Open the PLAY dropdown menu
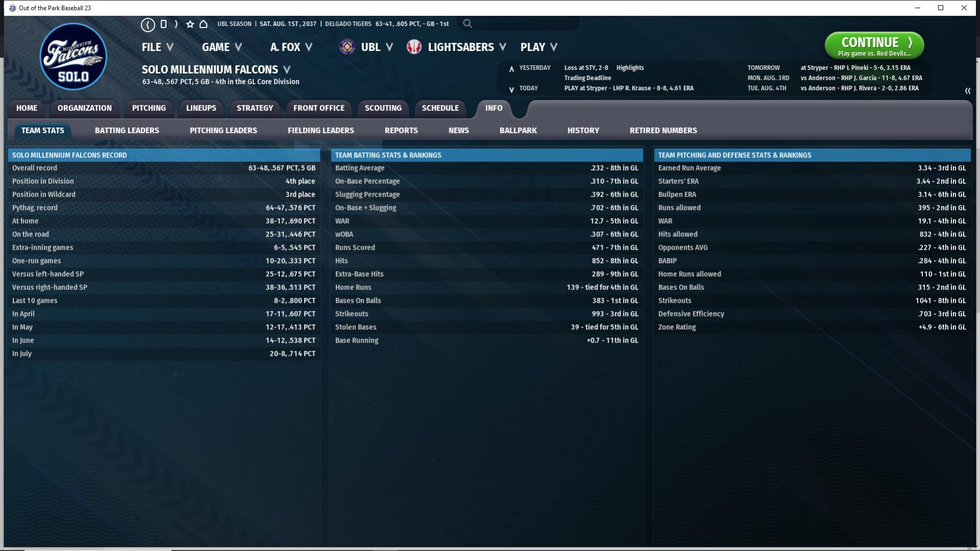980x551 pixels. point(538,47)
